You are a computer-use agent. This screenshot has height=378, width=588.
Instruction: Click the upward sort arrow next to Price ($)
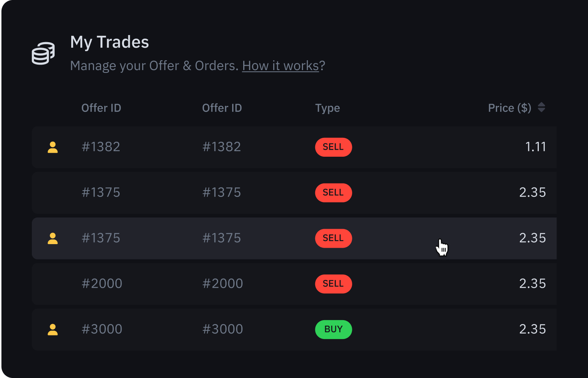[x=542, y=104]
